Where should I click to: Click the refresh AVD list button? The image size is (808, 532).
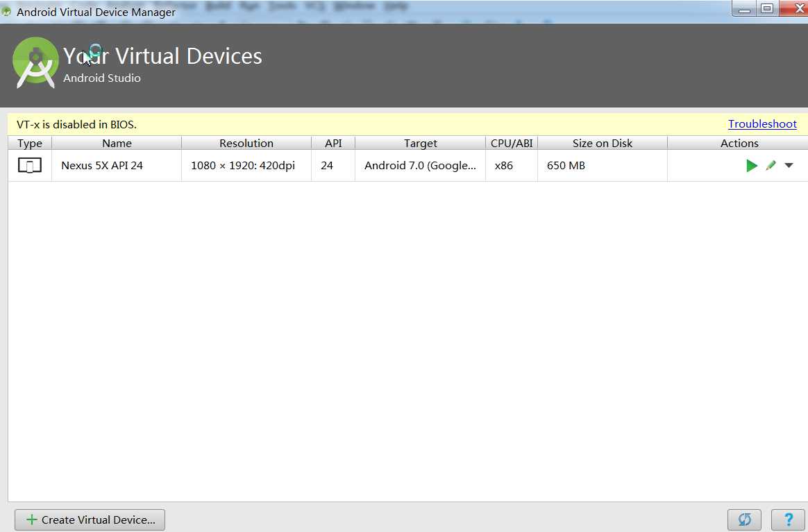744,520
